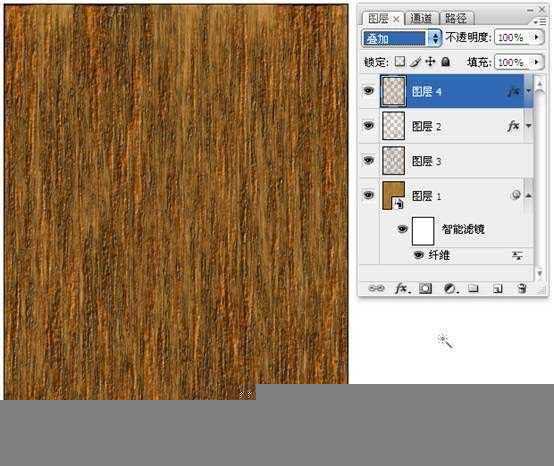Click the 不透明度 100% input field
The width and height of the screenshot is (554, 466).
point(512,37)
